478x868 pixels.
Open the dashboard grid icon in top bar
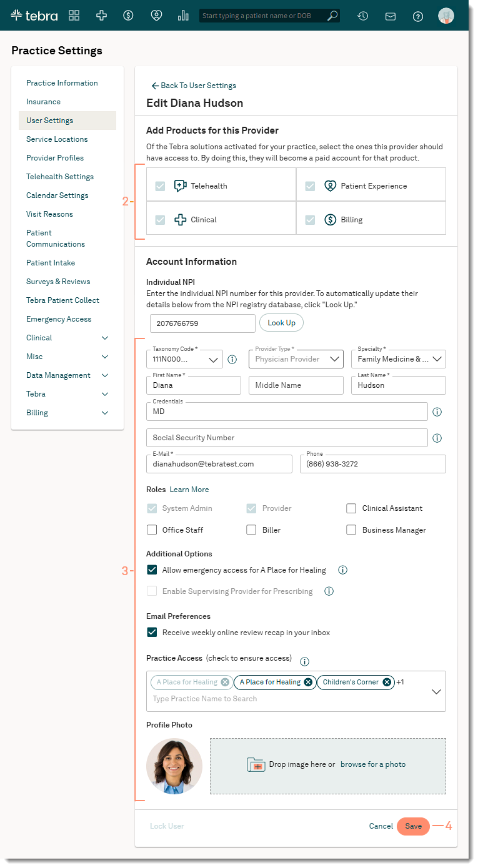point(74,16)
